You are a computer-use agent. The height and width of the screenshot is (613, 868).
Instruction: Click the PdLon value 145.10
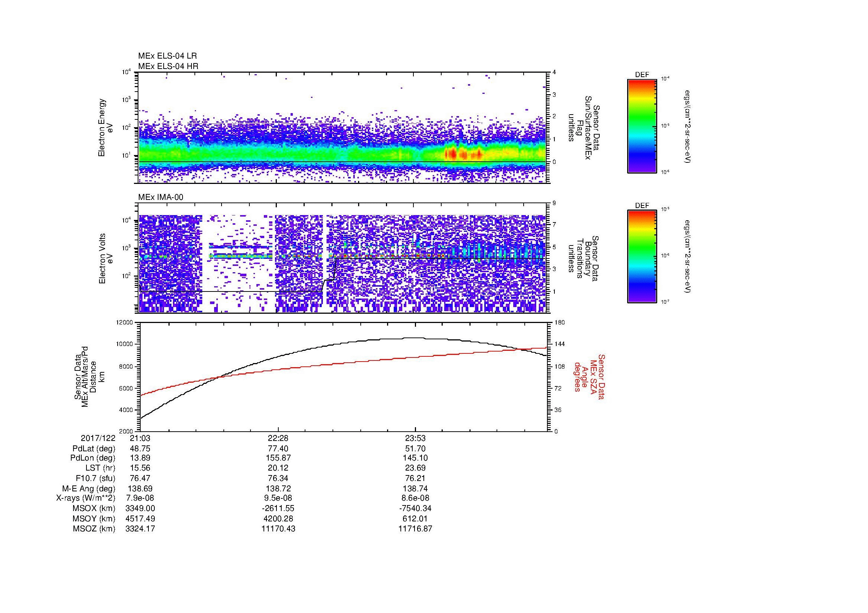click(415, 458)
